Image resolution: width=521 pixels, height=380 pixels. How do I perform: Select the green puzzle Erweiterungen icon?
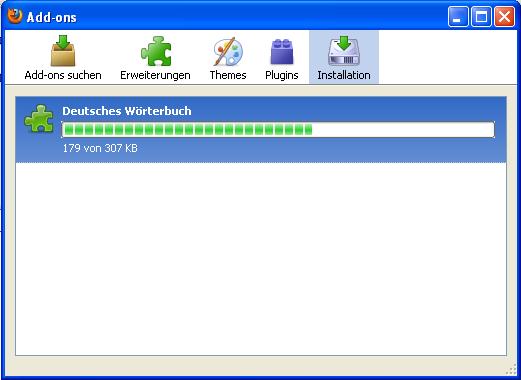pos(156,51)
